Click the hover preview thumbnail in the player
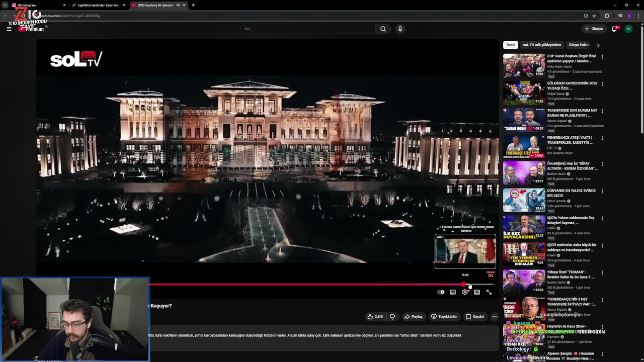The height and width of the screenshot is (362, 644). coord(465,251)
